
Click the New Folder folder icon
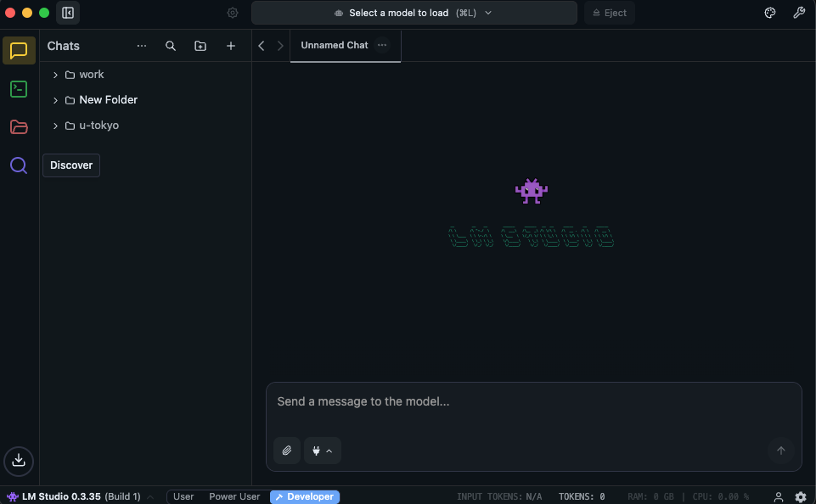(x=70, y=100)
